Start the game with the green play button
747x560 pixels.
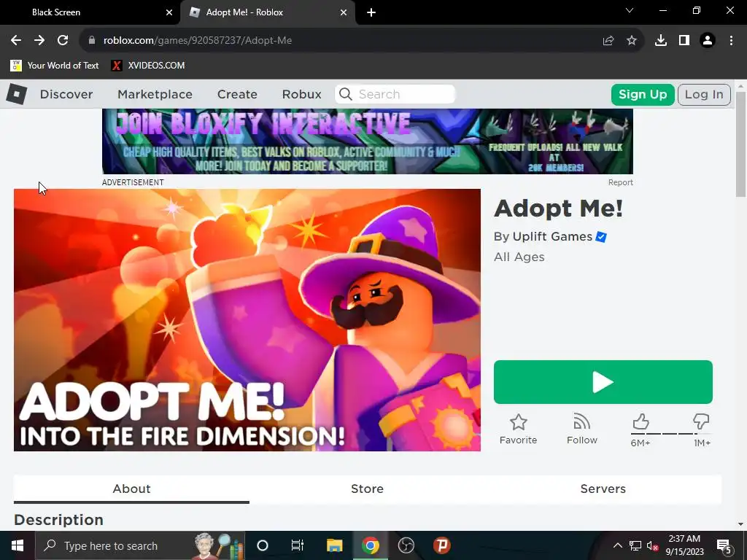[603, 382]
